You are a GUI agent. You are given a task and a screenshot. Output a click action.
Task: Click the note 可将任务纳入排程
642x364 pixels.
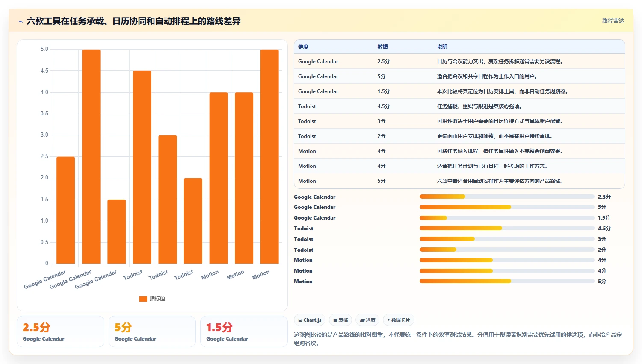tap(500, 151)
